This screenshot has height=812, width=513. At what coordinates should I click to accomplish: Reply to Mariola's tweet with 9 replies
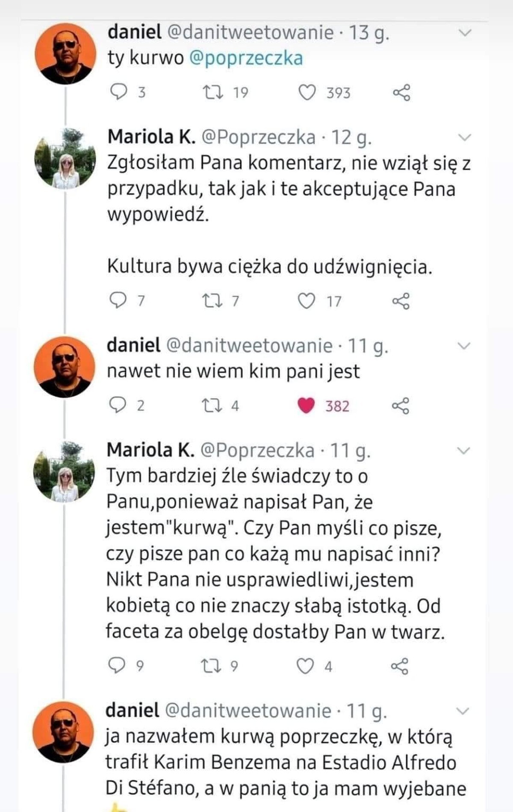[x=116, y=666]
